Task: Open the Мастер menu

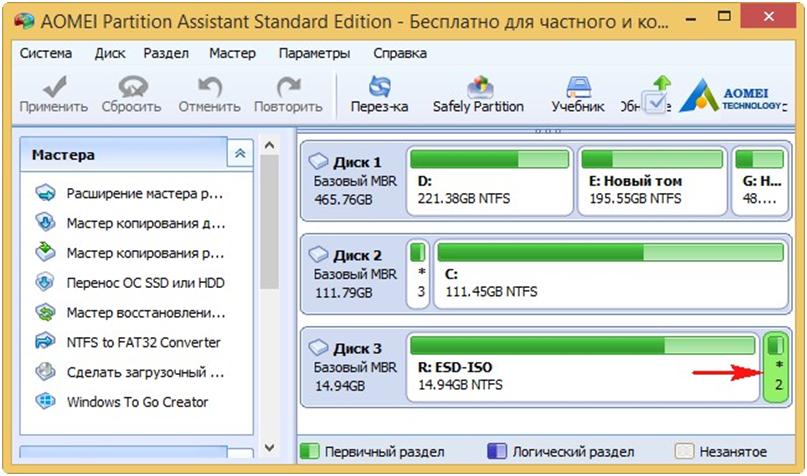Action: tap(232, 54)
